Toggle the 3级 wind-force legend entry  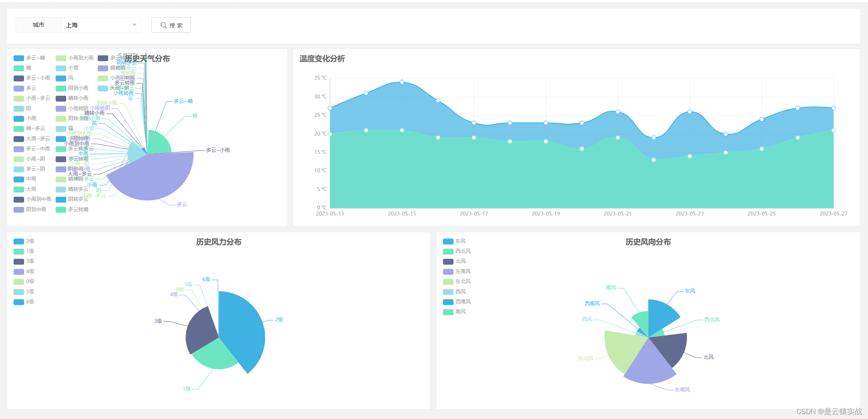point(24,261)
